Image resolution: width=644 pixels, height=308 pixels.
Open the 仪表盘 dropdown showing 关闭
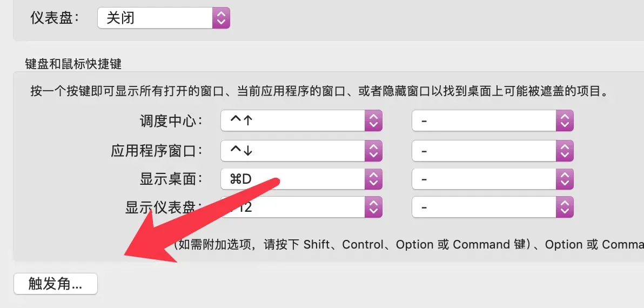point(164,18)
